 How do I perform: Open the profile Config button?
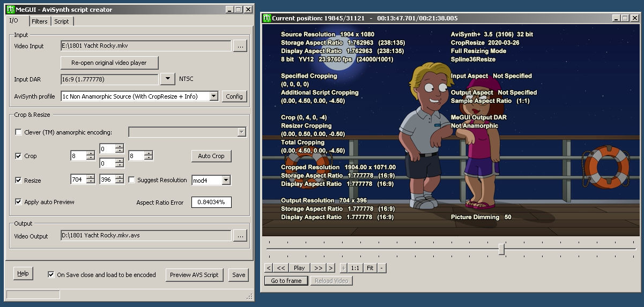pyautogui.click(x=234, y=96)
